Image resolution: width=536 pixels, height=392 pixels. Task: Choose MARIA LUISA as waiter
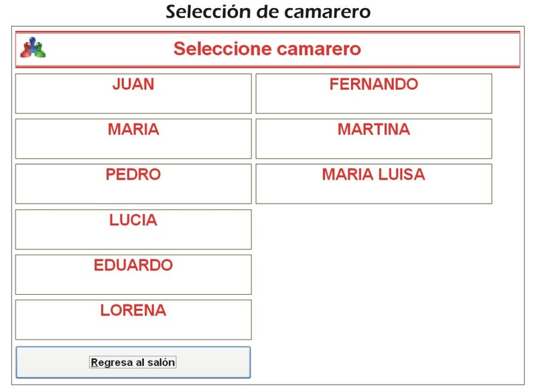(x=373, y=184)
